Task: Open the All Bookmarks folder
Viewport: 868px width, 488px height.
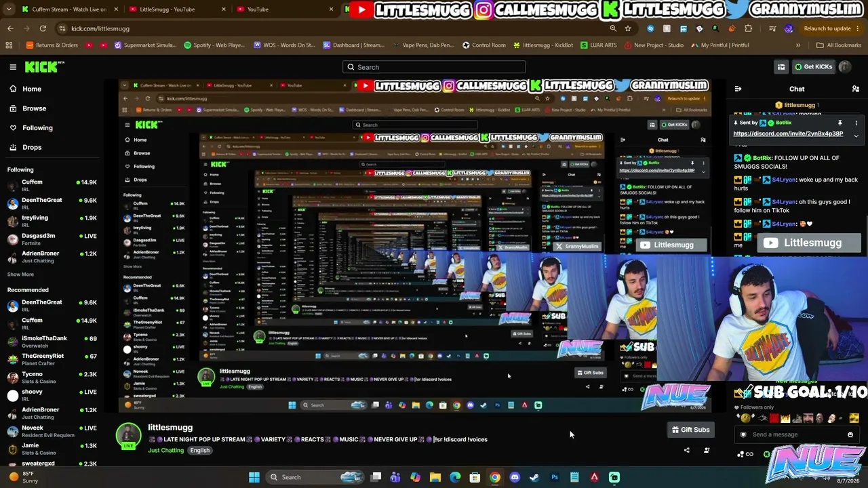Action: (839, 45)
